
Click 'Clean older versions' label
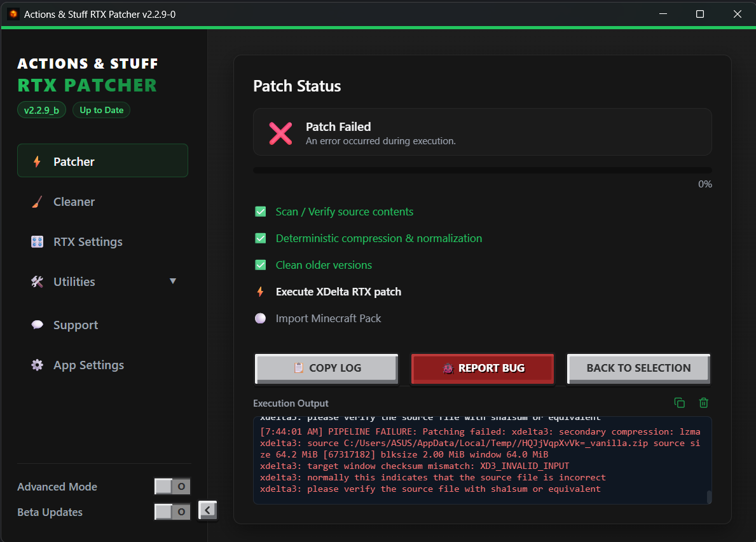click(324, 264)
